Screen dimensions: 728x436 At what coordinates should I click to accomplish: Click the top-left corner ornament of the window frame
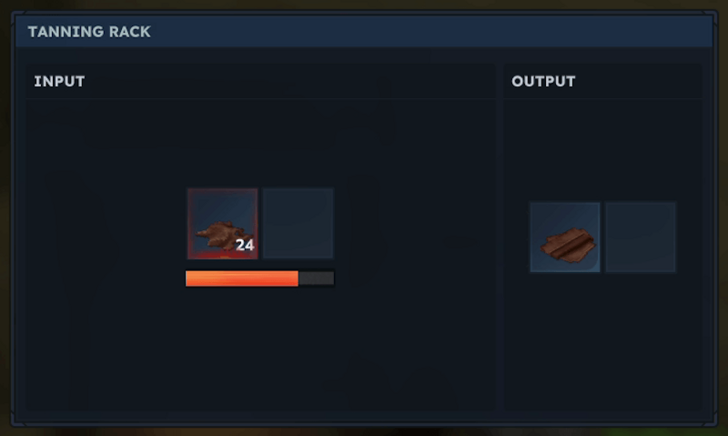click(x=18, y=18)
